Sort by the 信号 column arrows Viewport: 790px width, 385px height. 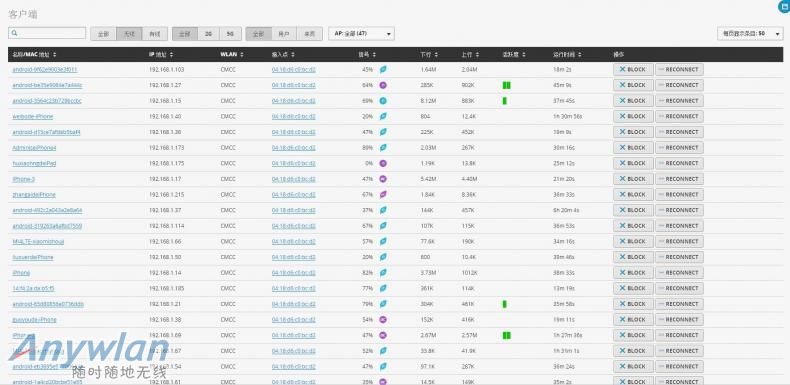coord(374,54)
